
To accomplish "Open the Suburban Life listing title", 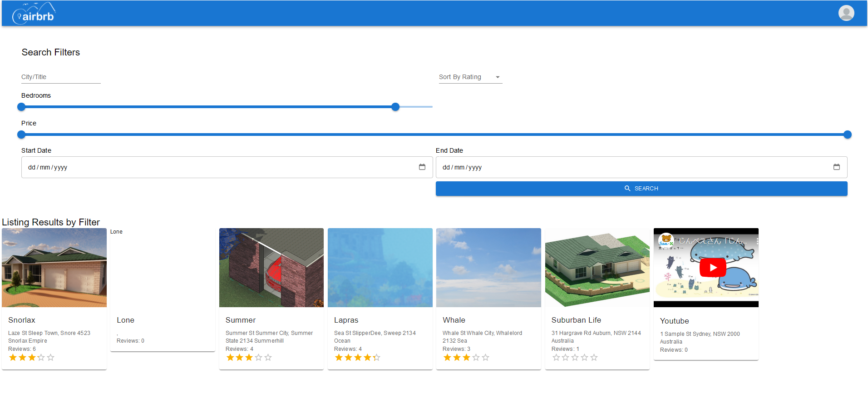I will pyautogui.click(x=576, y=320).
